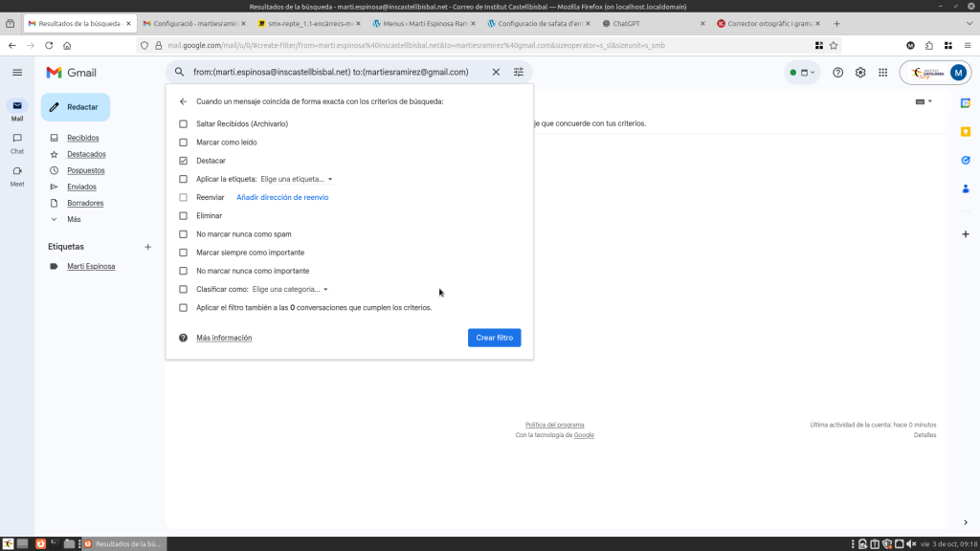Create a new label with plus icon

click(x=147, y=247)
